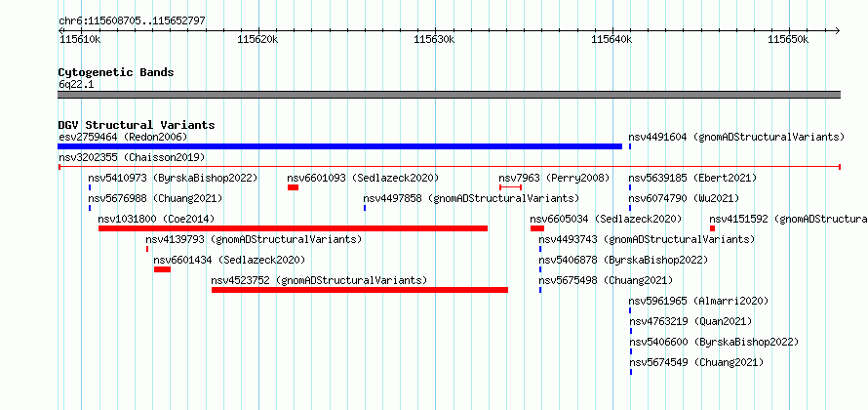Image resolution: width=868 pixels, height=410 pixels.
Task: Open the nsv1031800 (Coe2014) label
Action: [x=156, y=219]
